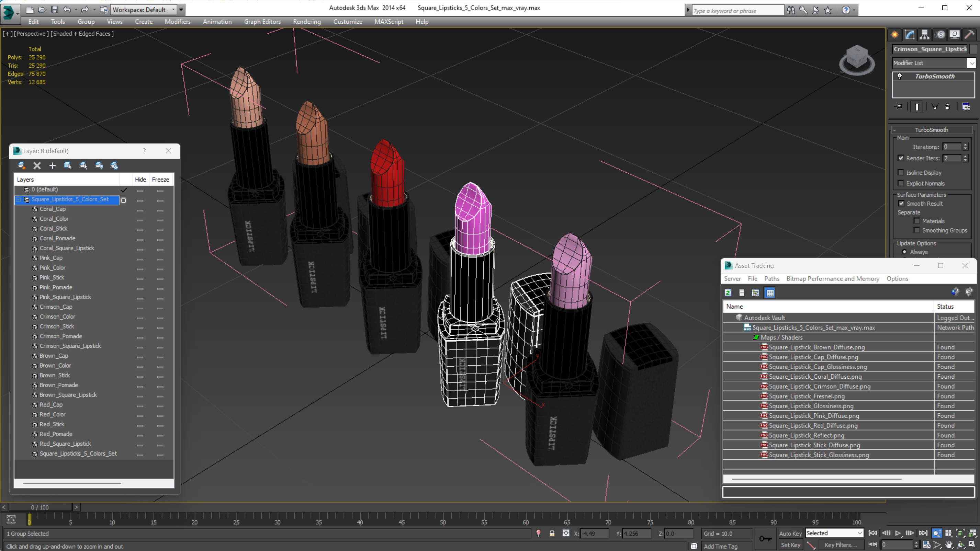Enable Isoline Display checkbox
The image size is (980, 551).
click(901, 173)
